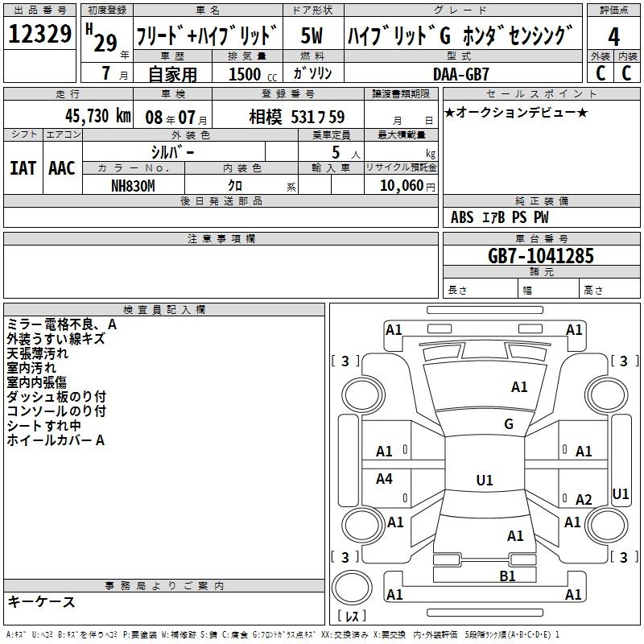Click the evaluation score 4
The width and height of the screenshot is (644, 644).
(x=613, y=36)
